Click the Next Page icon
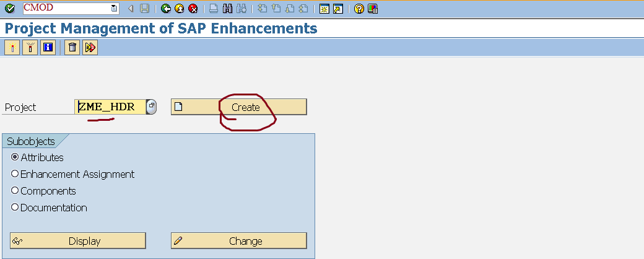This screenshot has width=644, height=259. click(x=290, y=9)
